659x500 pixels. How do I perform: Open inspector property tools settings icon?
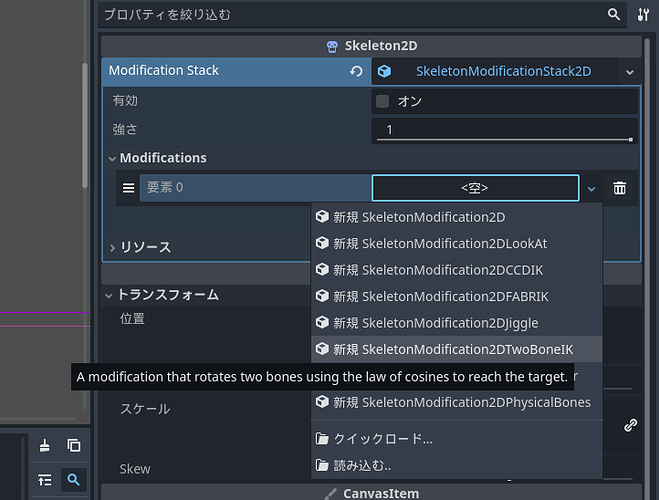pyautogui.click(x=643, y=15)
